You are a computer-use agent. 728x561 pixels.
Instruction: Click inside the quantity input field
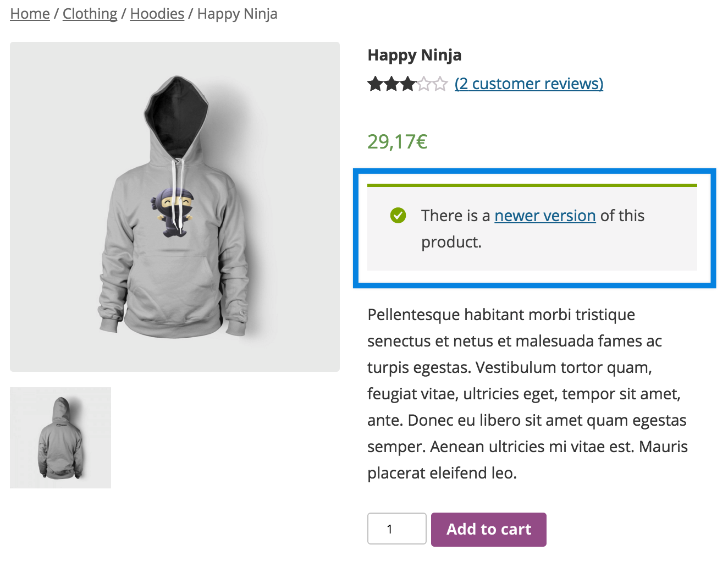tap(396, 529)
